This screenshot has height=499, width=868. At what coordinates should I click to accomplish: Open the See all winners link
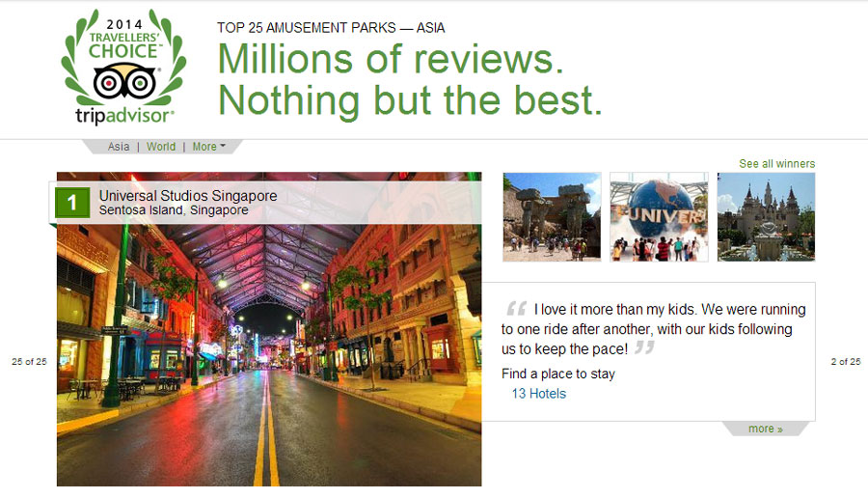click(776, 164)
